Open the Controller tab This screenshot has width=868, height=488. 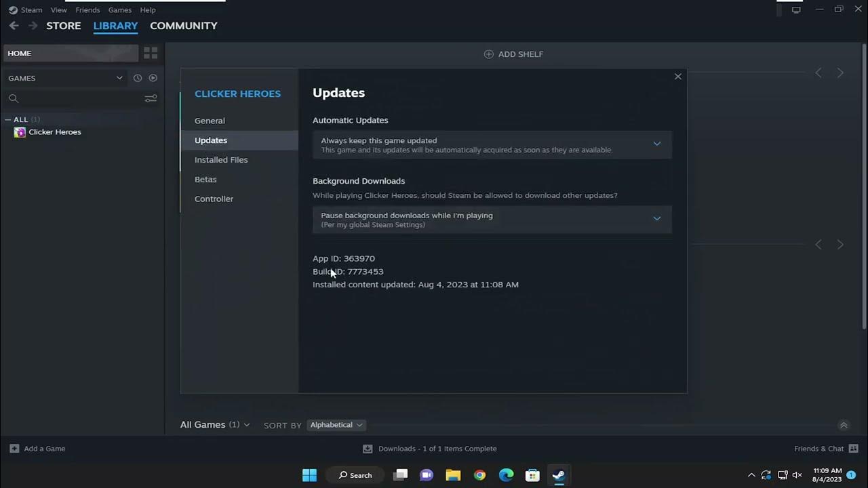tap(239, 199)
